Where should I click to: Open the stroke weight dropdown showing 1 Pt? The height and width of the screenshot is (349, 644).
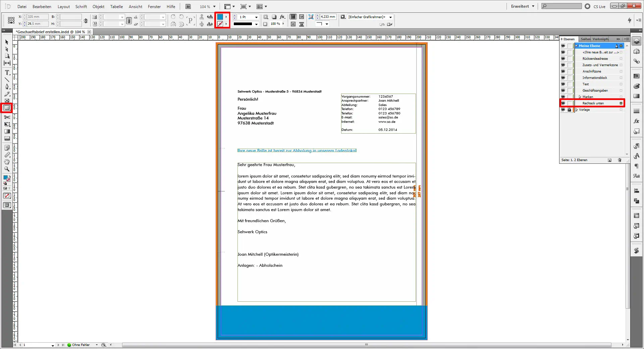256,17
